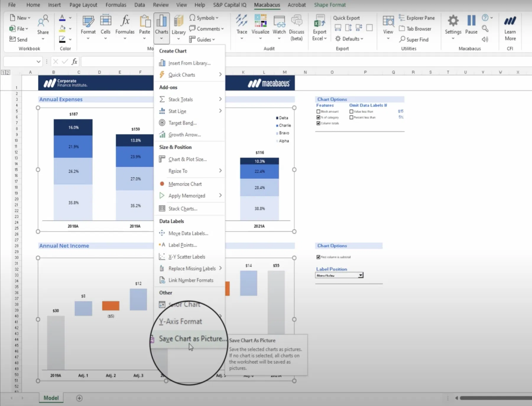The height and width of the screenshot is (406, 532).
Task: Click the fill color bucket swatch
Action: click(62, 29)
